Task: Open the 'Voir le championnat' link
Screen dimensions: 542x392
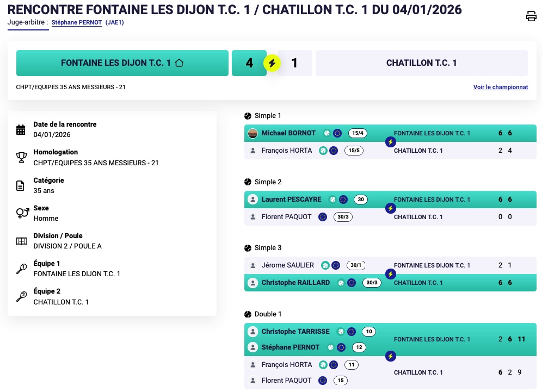Action: [500, 87]
